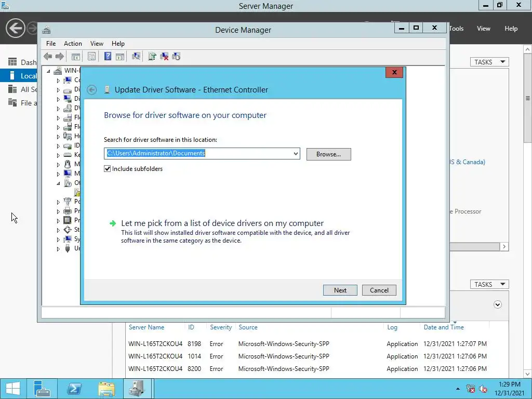Image resolution: width=532 pixels, height=399 pixels.
Task: Click Server Manager back navigation arrow
Action: click(x=15, y=28)
